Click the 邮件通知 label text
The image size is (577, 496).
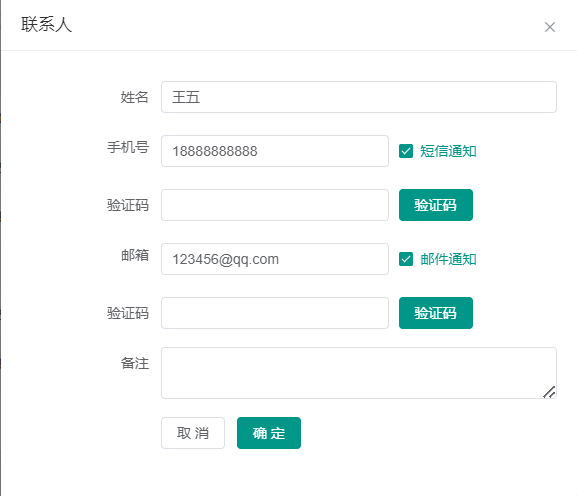[448, 259]
